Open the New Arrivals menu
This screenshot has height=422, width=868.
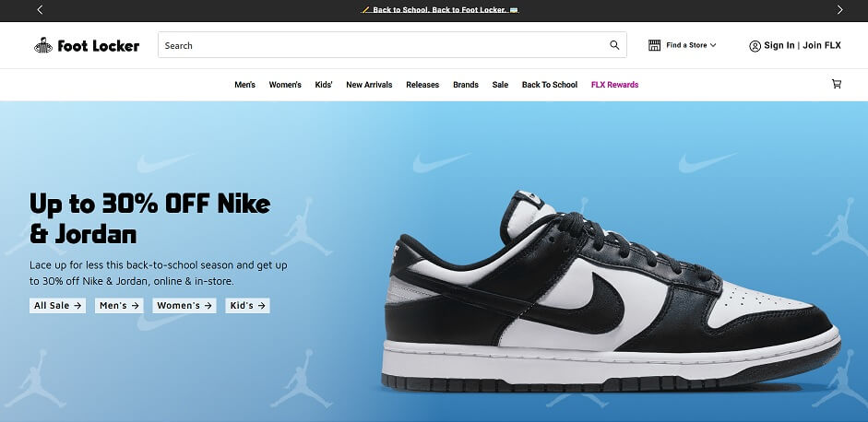pyautogui.click(x=369, y=85)
